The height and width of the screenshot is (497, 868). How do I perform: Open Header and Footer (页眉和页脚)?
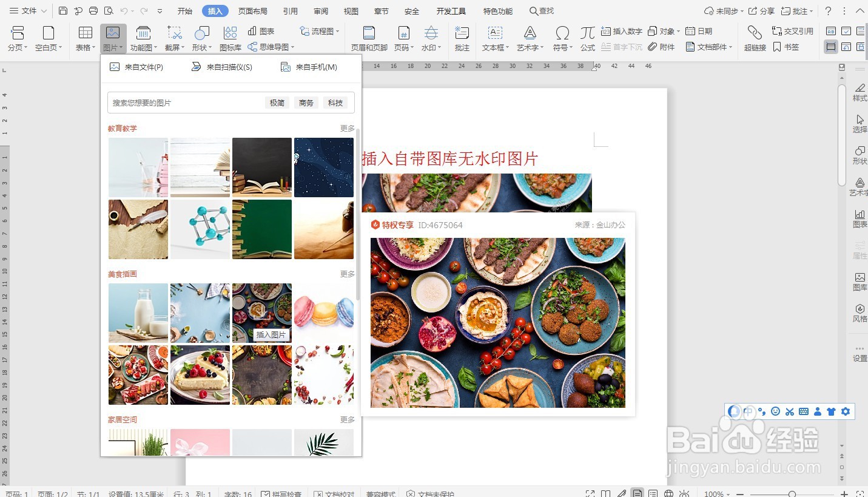coord(369,38)
